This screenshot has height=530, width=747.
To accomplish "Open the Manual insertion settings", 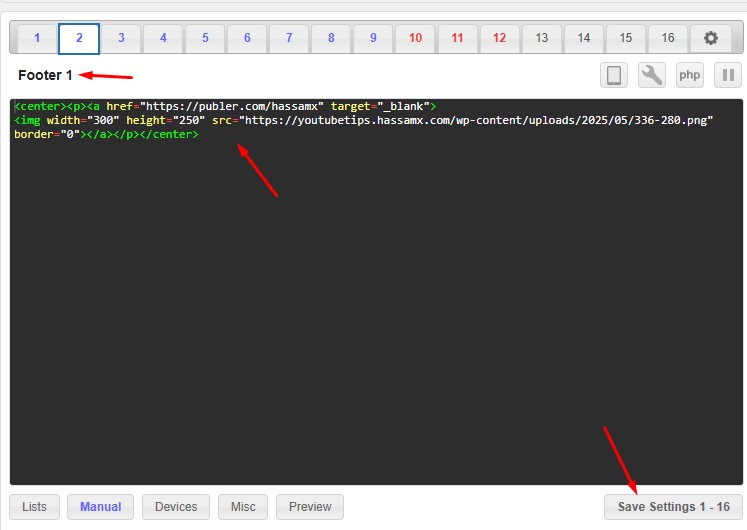I will (x=101, y=507).
